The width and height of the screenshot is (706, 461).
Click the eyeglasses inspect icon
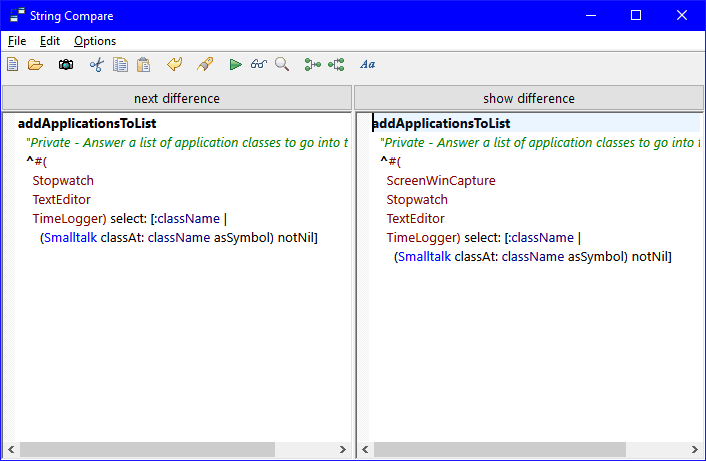[259, 65]
